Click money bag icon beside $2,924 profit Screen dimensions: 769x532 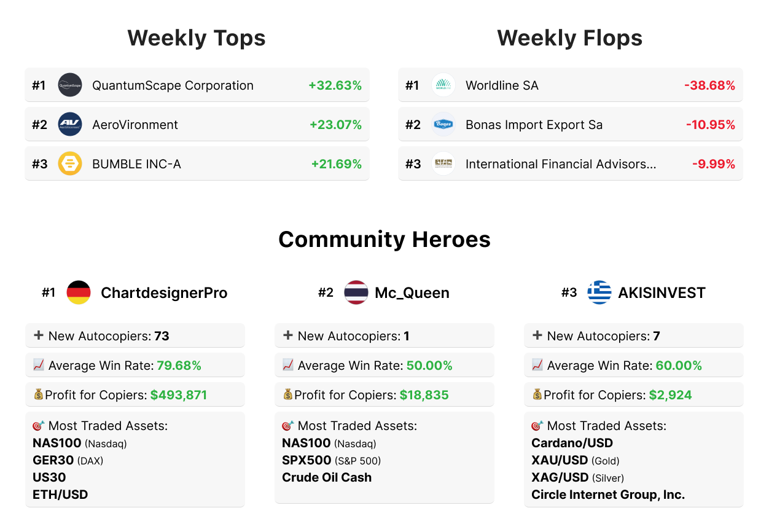(x=537, y=394)
